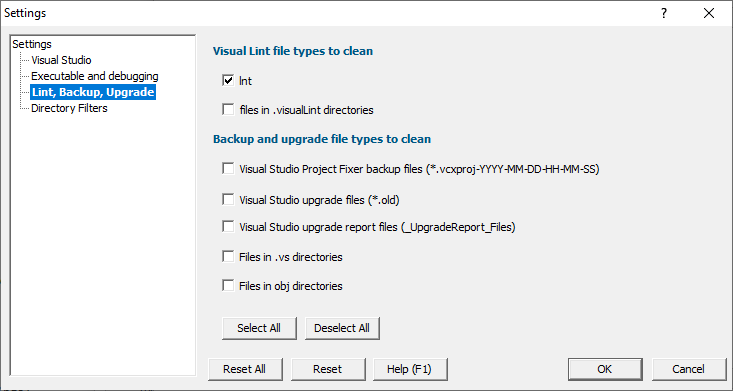733x391 pixels.
Task: Select the Visual Studio tree item
Action: [61, 60]
